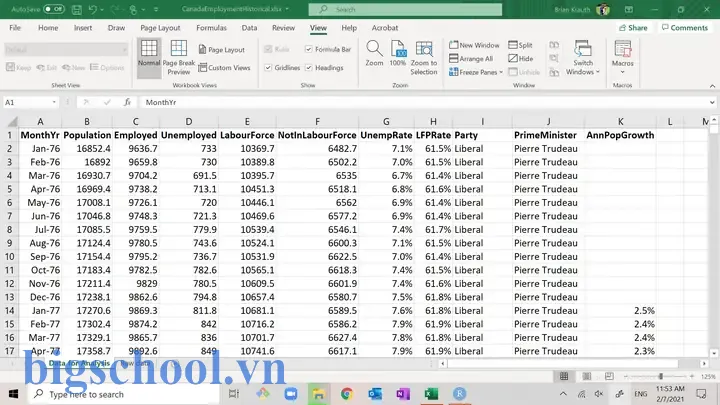Select column D header
The image size is (720, 405).
[x=189, y=121]
